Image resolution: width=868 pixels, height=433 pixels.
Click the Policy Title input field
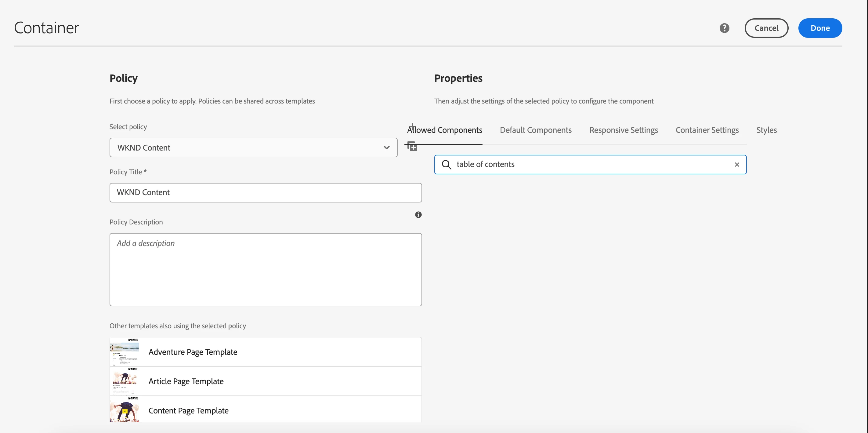(265, 193)
